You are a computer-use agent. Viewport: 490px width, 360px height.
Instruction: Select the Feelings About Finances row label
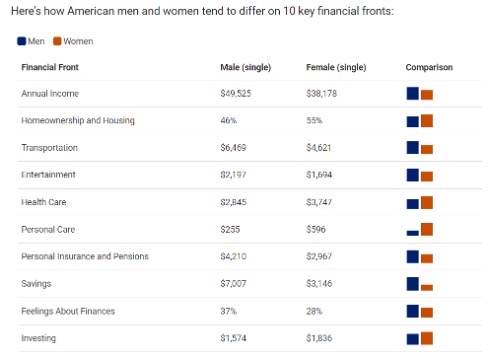pyautogui.click(x=68, y=311)
